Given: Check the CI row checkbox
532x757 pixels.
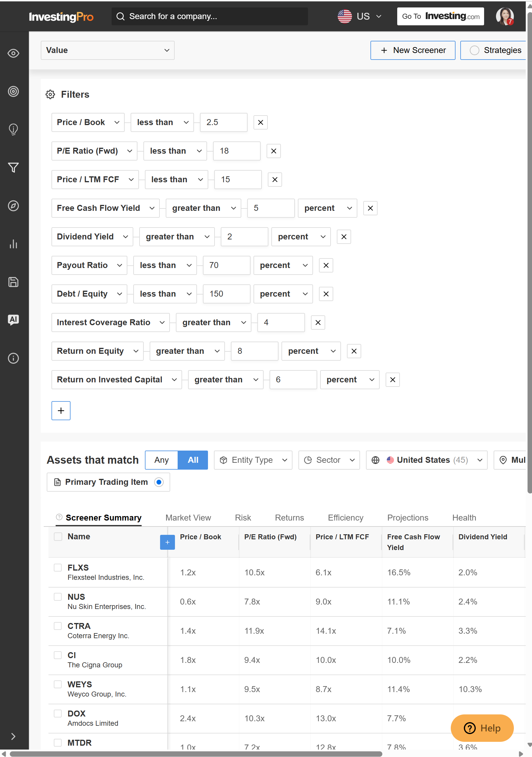Looking at the screenshot, I should (58, 655).
